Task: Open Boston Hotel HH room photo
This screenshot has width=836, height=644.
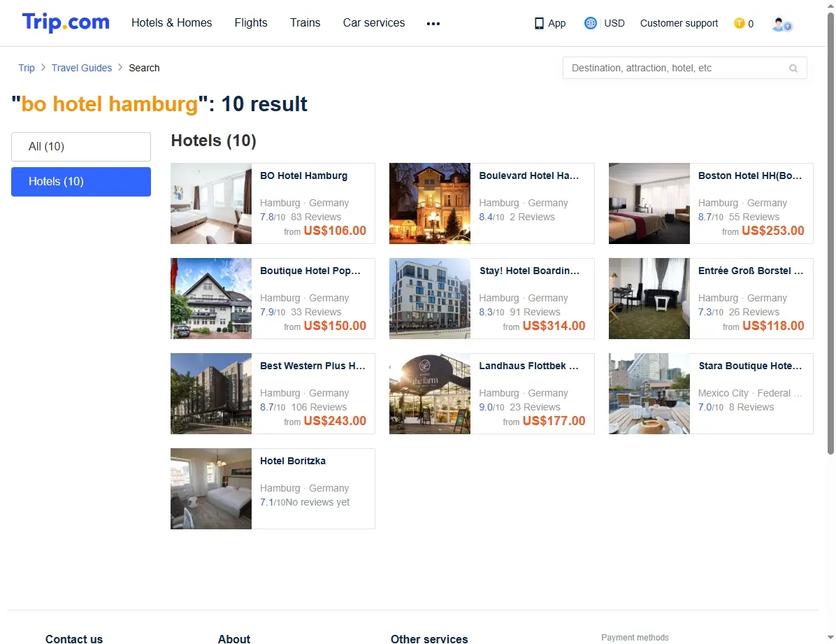Action: pos(649,203)
